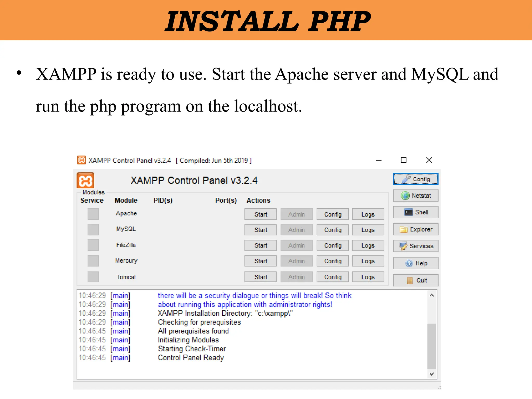
Task: Toggle the Apache service checkbox
Action: point(93,214)
